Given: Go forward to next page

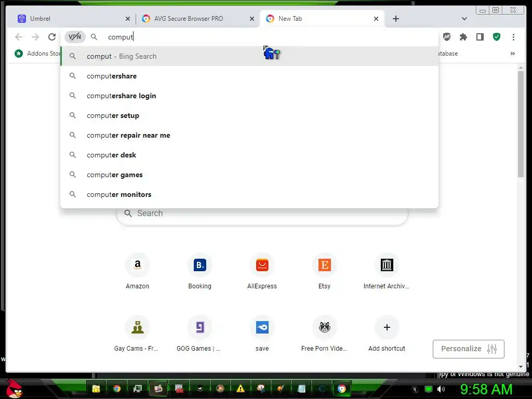Looking at the screenshot, I should pyautogui.click(x=35, y=37).
